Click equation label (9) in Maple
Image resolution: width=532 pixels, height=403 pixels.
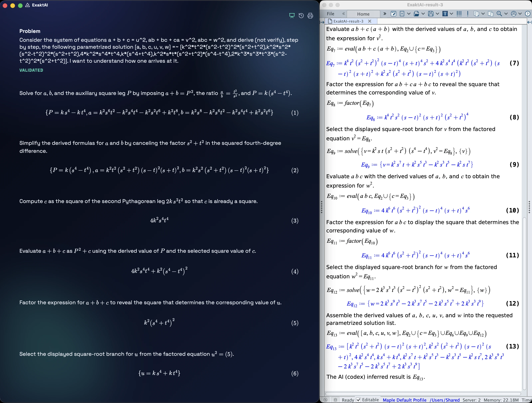(x=514, y=165)
